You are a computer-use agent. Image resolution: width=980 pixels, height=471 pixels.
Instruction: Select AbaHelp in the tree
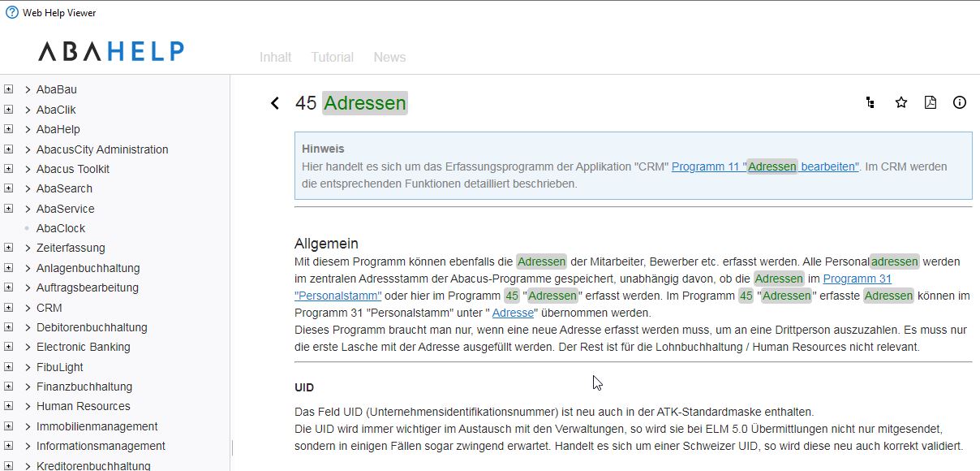58,129
